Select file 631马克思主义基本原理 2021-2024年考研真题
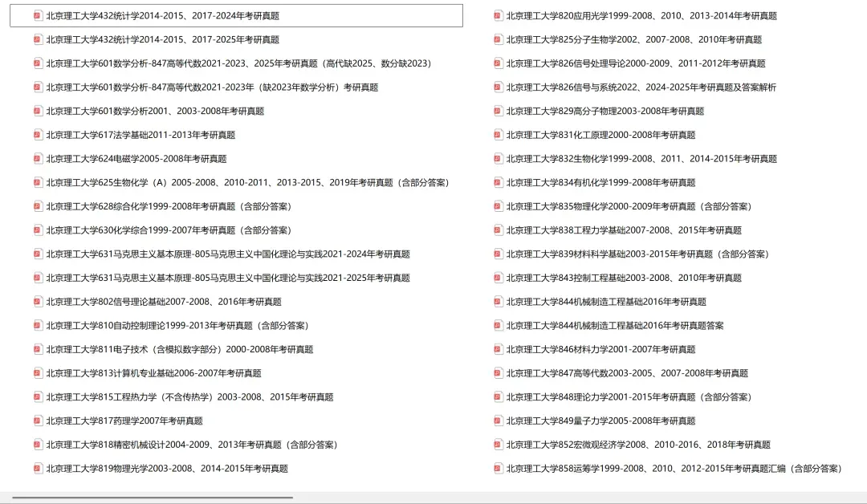 pyautogui.click(x=228, y=254)
